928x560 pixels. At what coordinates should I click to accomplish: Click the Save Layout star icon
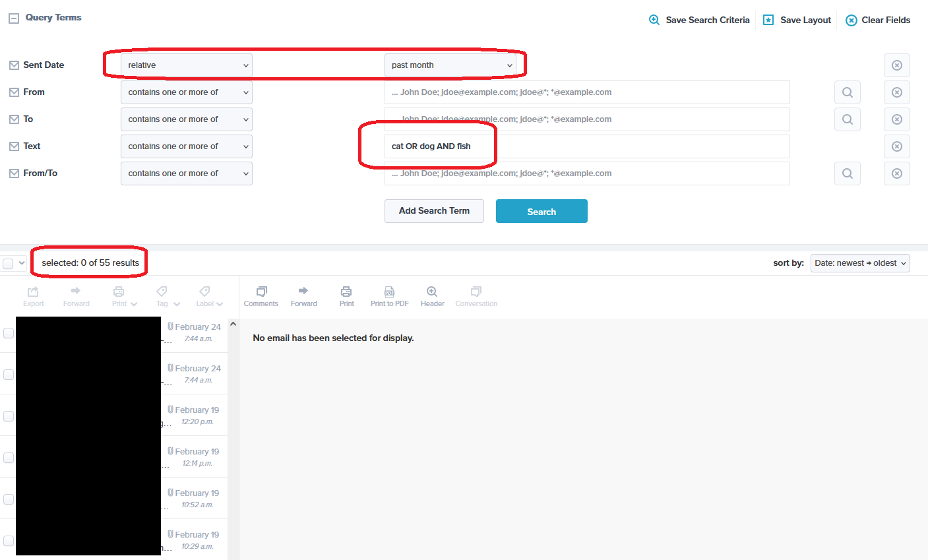[x=768, y=20]
